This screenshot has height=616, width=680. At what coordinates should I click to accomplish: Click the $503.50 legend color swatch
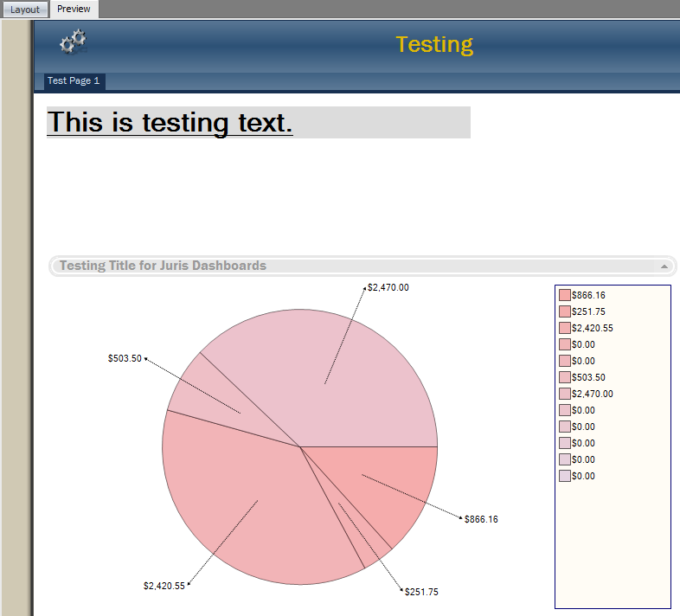(x=565, y=378)
